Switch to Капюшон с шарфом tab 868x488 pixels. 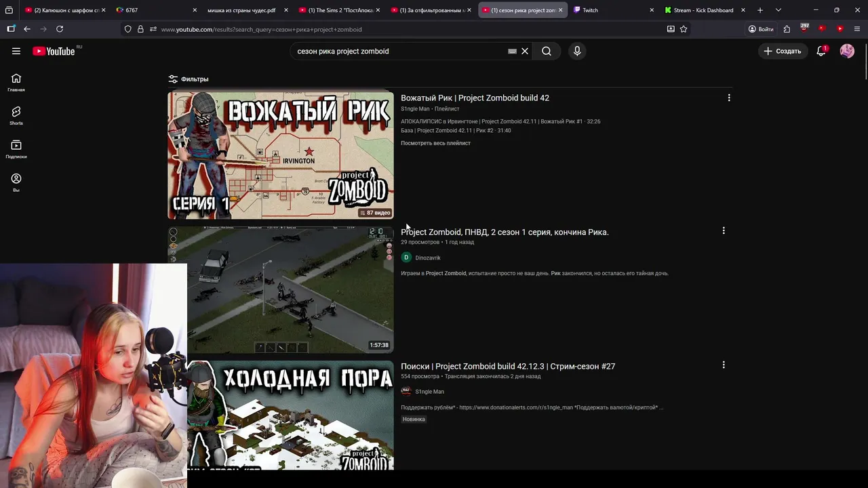coord(64,10)
